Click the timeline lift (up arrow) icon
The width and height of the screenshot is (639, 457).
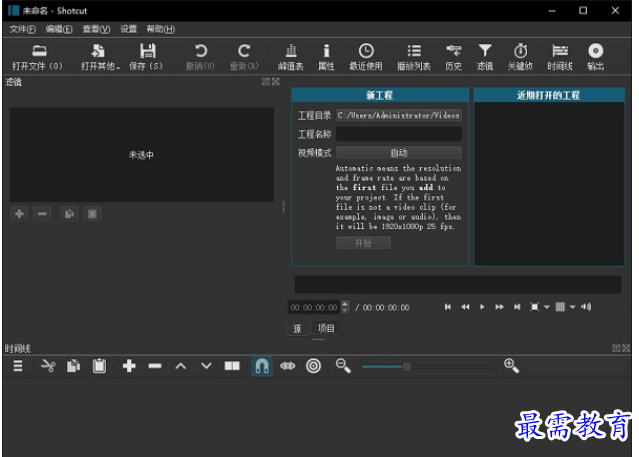pos(181,366)
